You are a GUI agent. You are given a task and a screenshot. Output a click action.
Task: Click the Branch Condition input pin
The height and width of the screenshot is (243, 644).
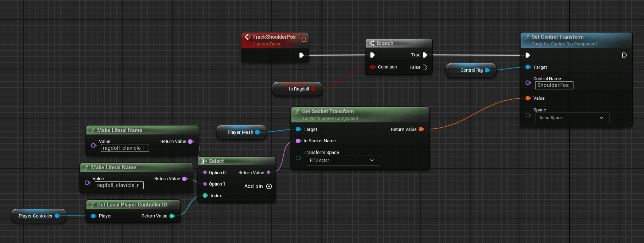click(373, 67)
